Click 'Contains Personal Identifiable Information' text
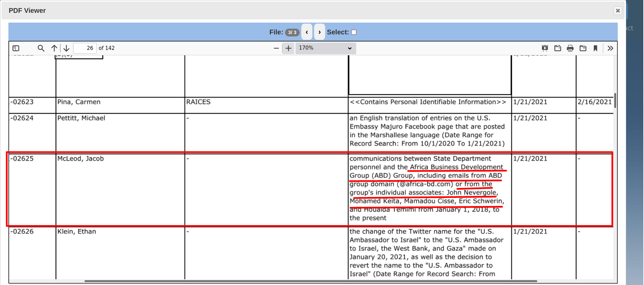 [x=428, y=102]
